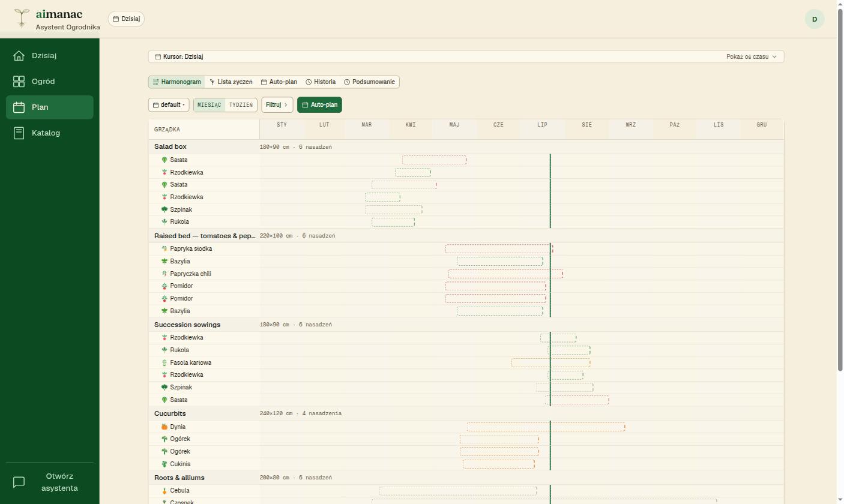
Task: Click the chat bubble assistant icon
Action: [x=19, y=482]
